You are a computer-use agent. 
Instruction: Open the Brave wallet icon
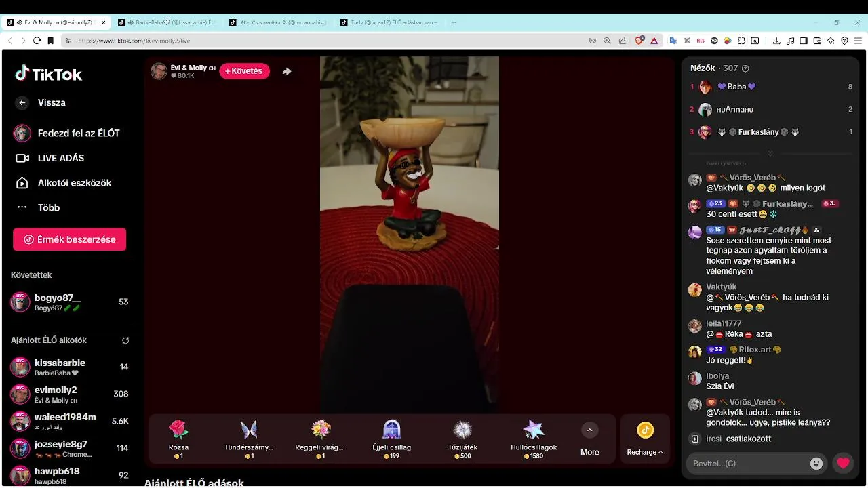817,41
